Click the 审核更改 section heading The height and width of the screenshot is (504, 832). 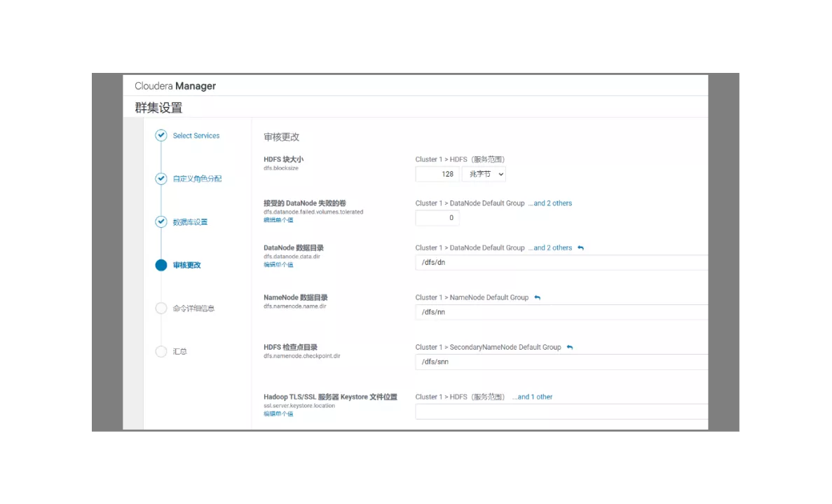point(281,137)
